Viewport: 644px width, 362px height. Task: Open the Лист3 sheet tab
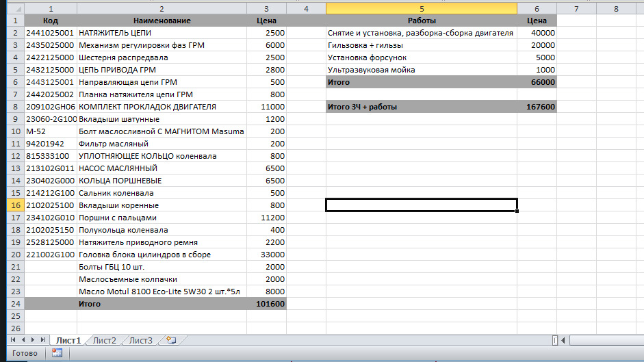click(140, 340)
